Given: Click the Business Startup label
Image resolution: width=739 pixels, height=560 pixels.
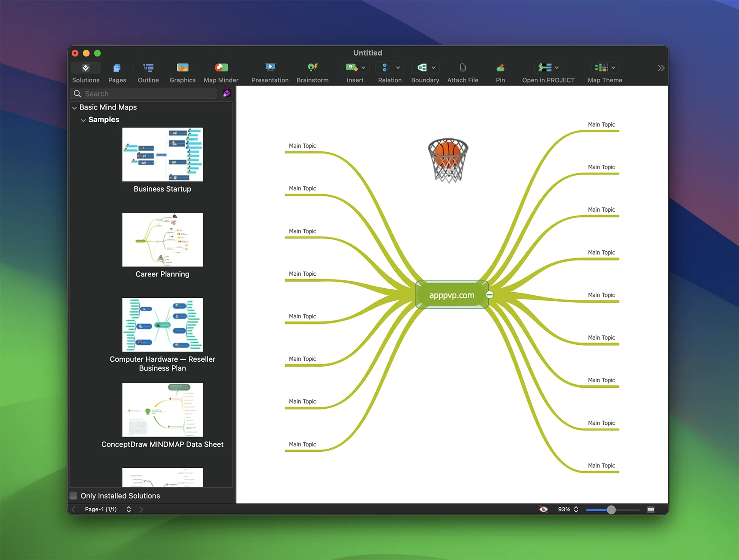Looking at the screenshot, I should click(163, 189).
